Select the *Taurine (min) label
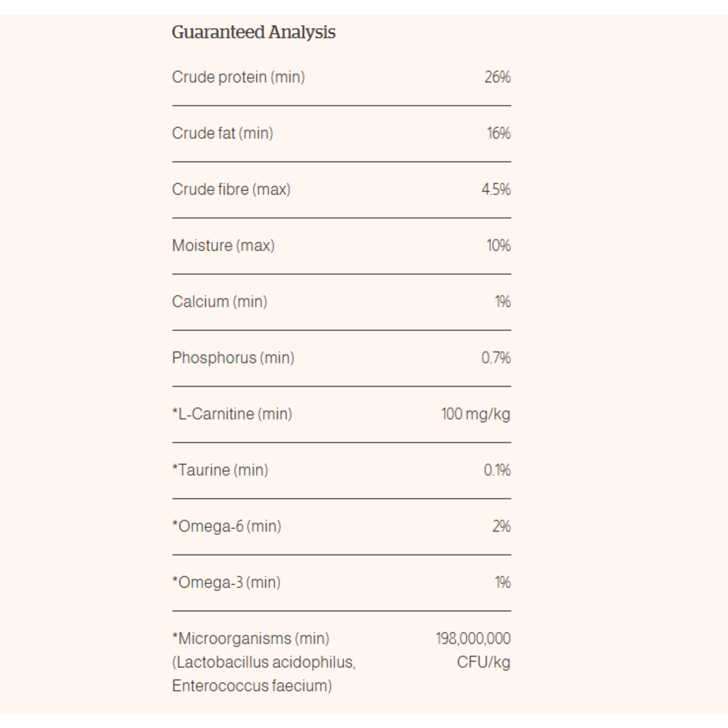 pos(220,470)
